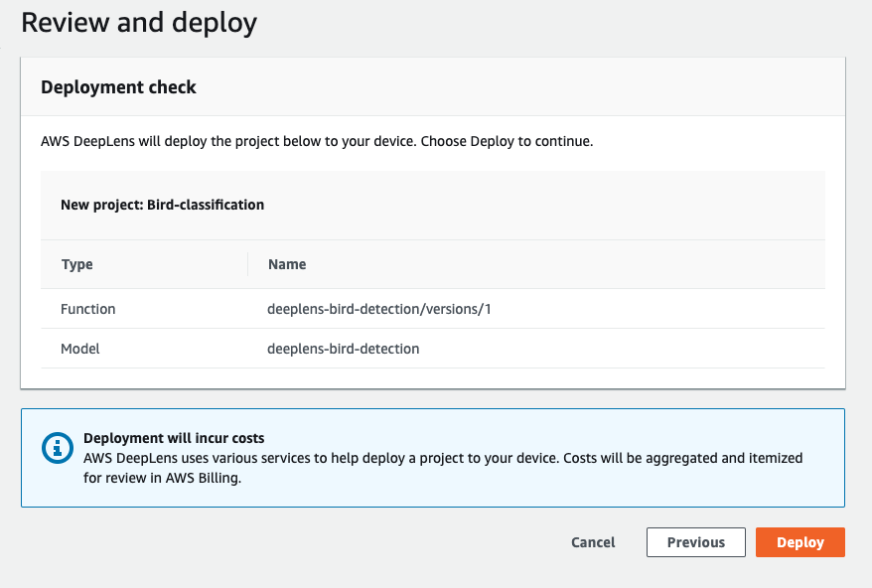Click the Review and deploy page title
The image size is (872, 588).
pyautogui.click(x=138, y=23)
